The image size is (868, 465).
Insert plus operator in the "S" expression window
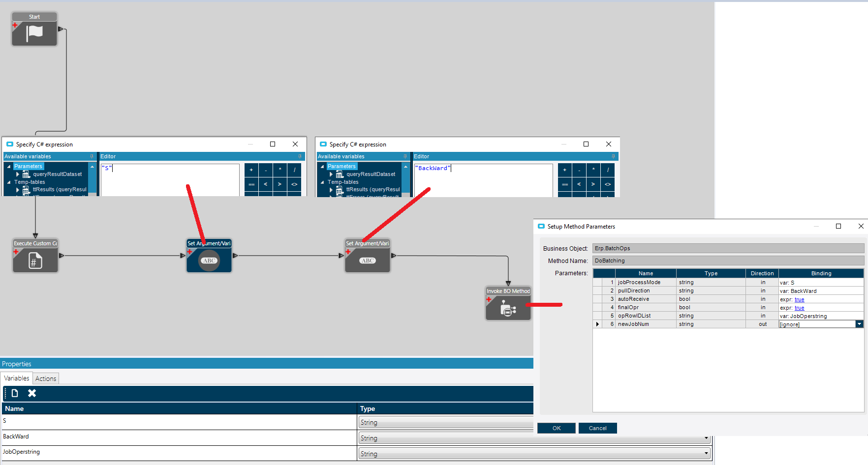click(251, 170)
